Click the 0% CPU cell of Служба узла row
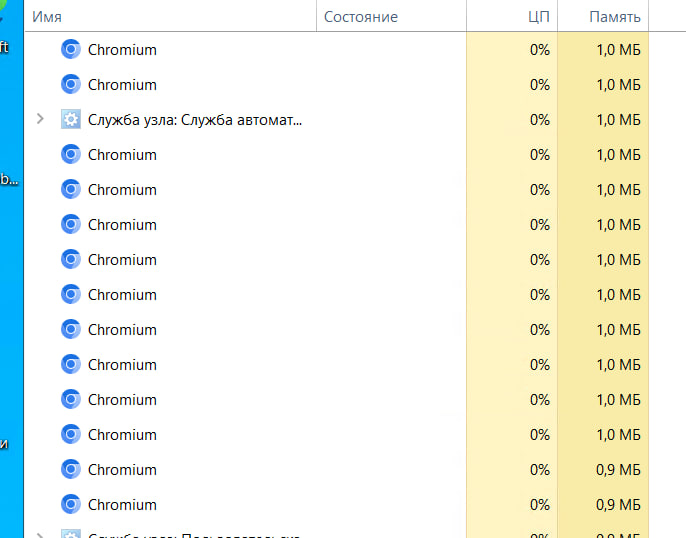 click(x=540, y=120)
